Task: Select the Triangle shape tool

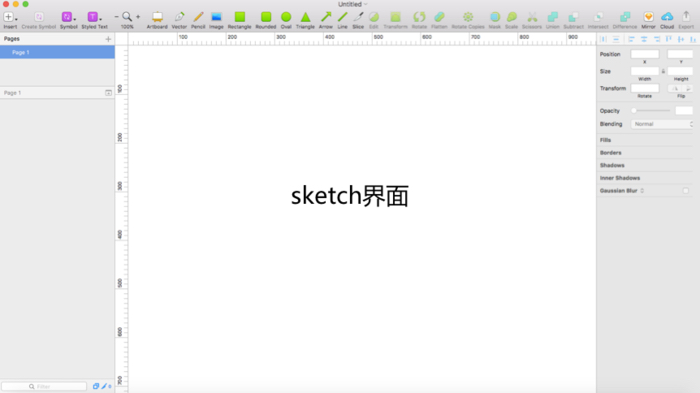Action: pos(305,17)
